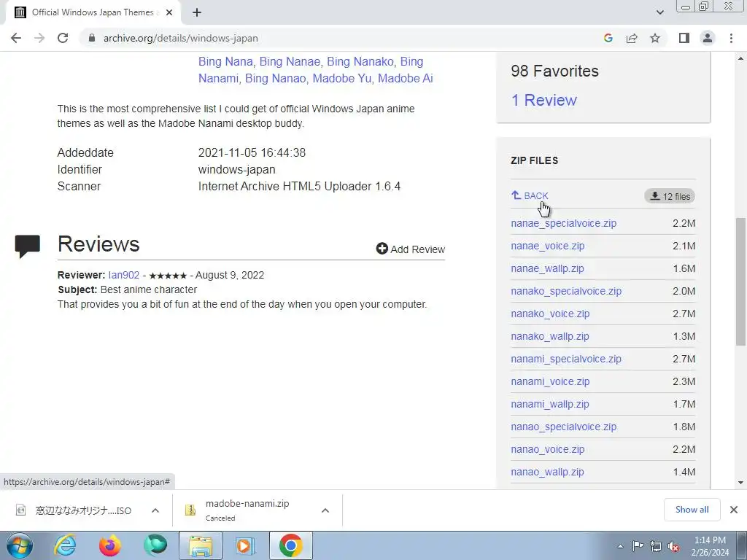
Task: Open the Chrome profile avatar
Action: [x=708, y=38]
